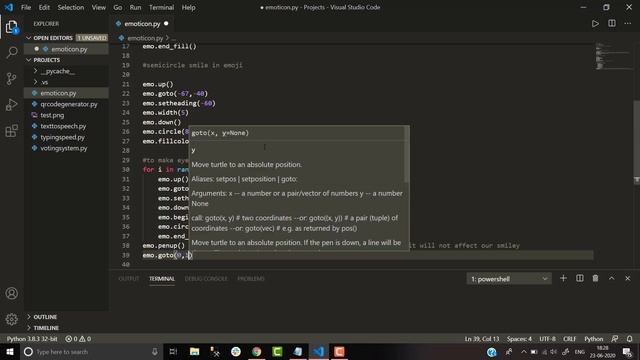Image resolution: width=640 pixels, height=360 pixels.
Task: Split the editor to the right
Action: pos(611,24)
